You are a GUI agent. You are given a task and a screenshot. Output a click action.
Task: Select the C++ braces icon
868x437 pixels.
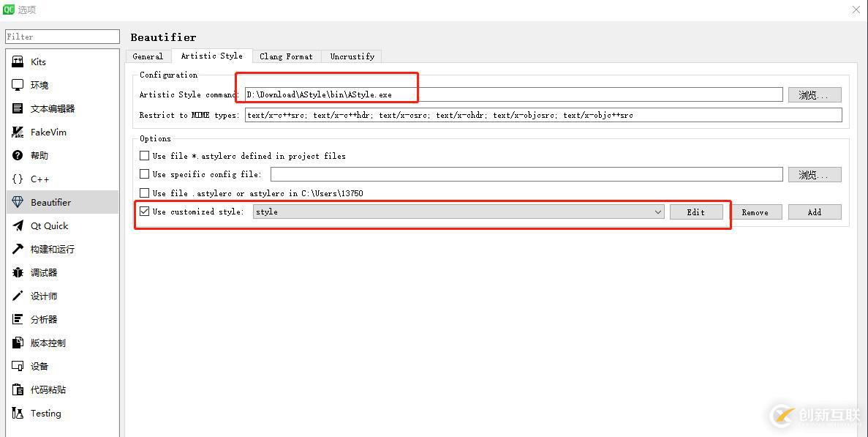pos(18,179)
